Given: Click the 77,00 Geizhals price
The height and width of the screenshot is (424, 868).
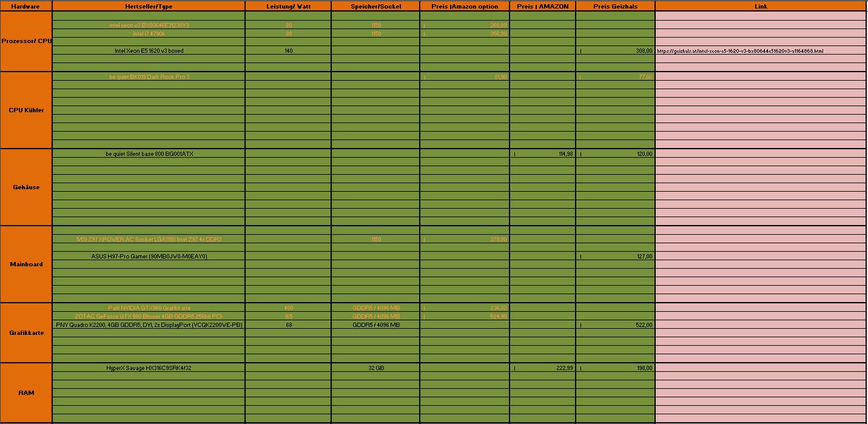Looking at the screenshot, I should point(615,77).
